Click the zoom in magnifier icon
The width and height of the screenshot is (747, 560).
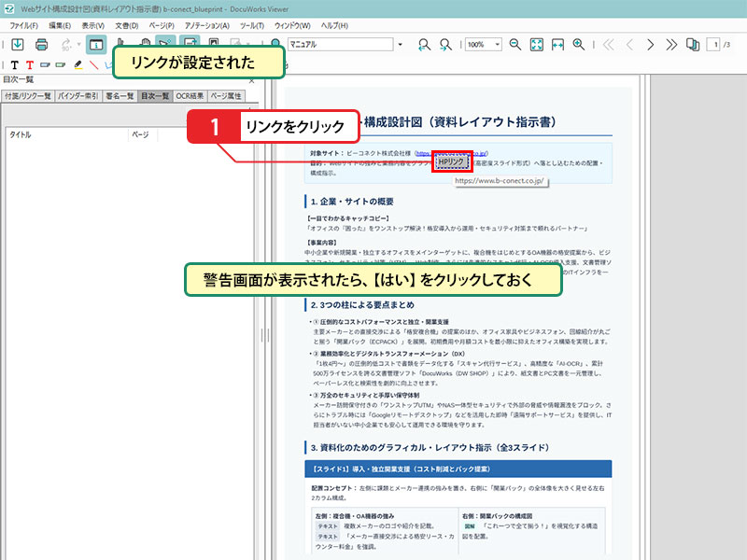578,44
